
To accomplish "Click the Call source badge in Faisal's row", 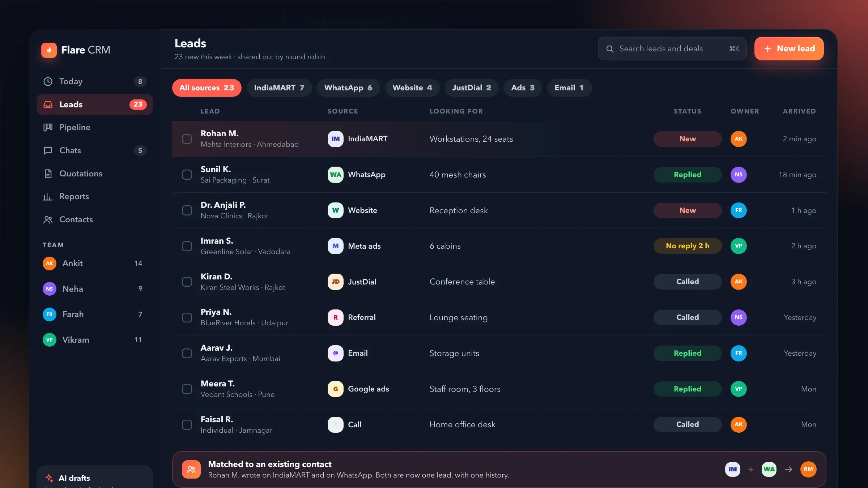I will pyautogui.click(x=336, y=424).
